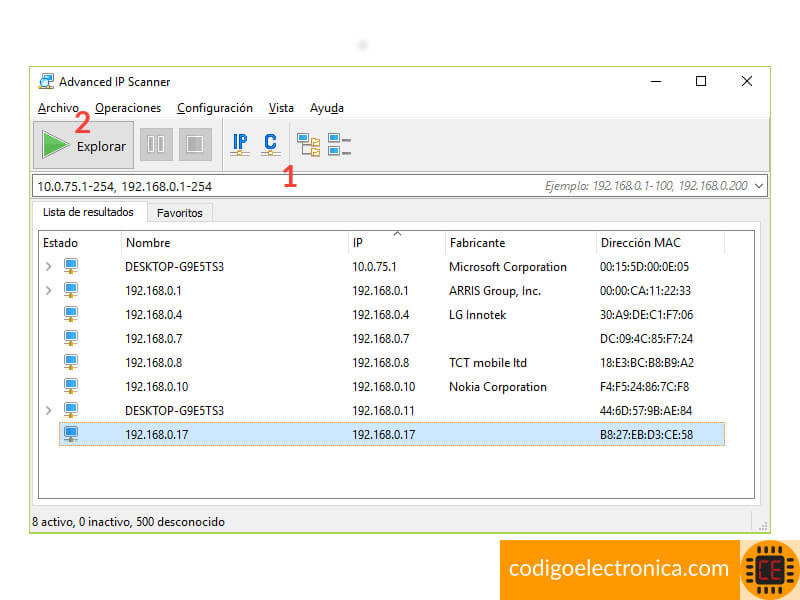Switch to the Favoritos tab
The width and height of the screenshot is (800, 600).
click(x=180, y=213)
